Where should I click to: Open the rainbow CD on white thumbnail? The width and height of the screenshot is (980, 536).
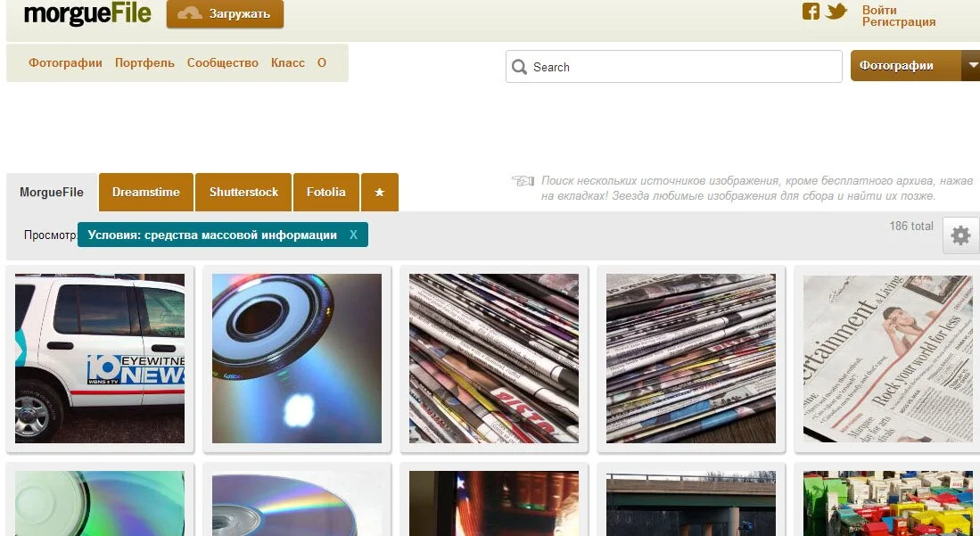(x=297, y=504)
